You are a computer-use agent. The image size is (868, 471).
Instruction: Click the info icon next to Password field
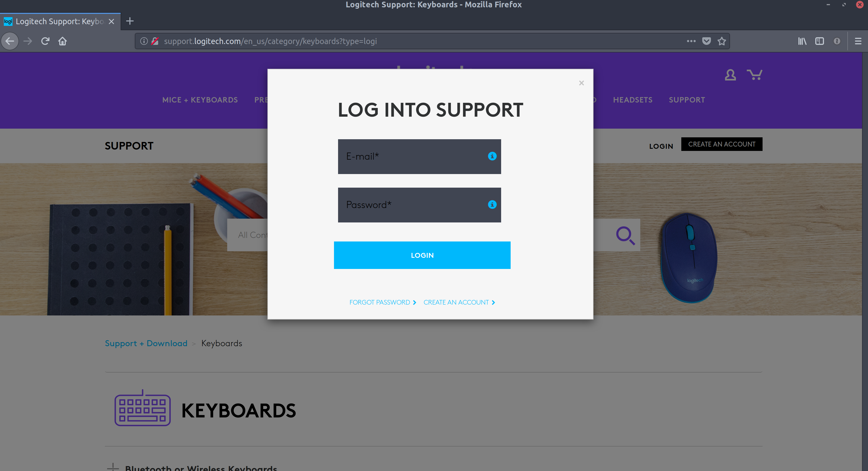point(492,204)
